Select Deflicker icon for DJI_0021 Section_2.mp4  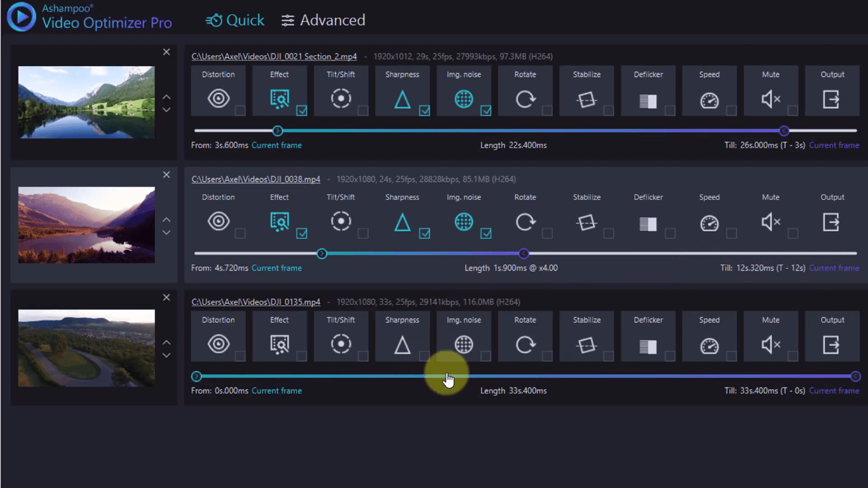[x=648, y=100]
